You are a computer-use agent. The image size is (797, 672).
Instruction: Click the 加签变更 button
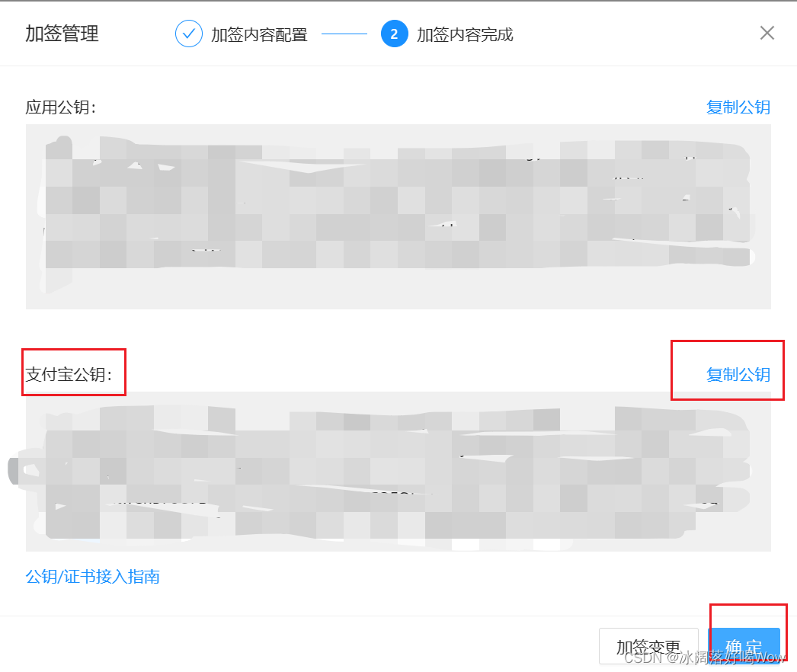click(648, 646)
